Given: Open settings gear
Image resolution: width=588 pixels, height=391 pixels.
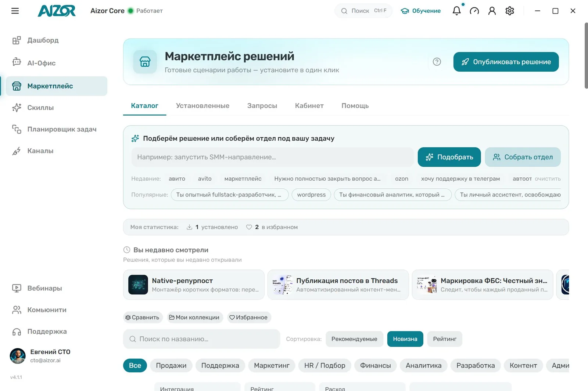Looking at the screenshot, I should click(x=510, y=11).
